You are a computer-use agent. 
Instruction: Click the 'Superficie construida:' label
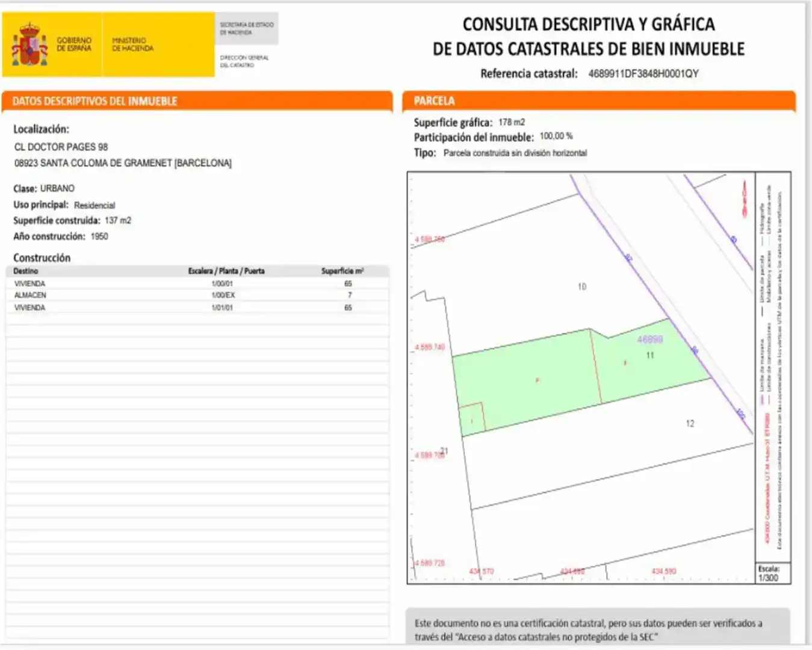(x=57, y=220)
